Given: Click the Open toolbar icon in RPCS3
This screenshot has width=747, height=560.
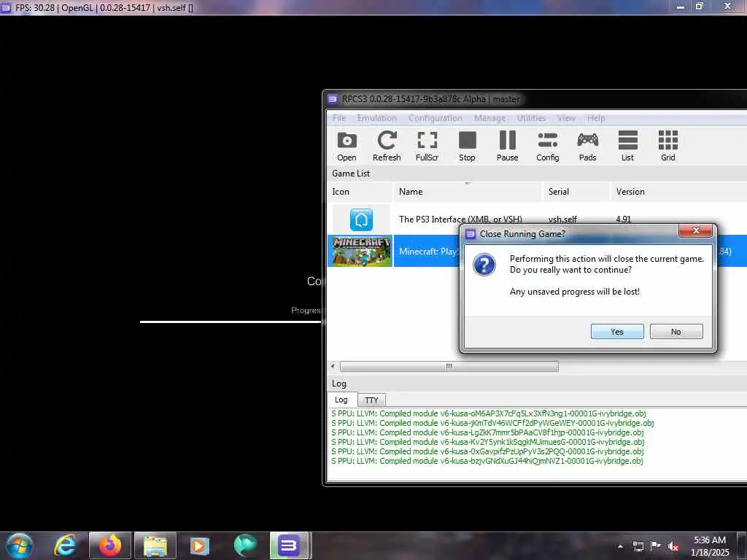Looking at the screenshot, I should 347,146.
